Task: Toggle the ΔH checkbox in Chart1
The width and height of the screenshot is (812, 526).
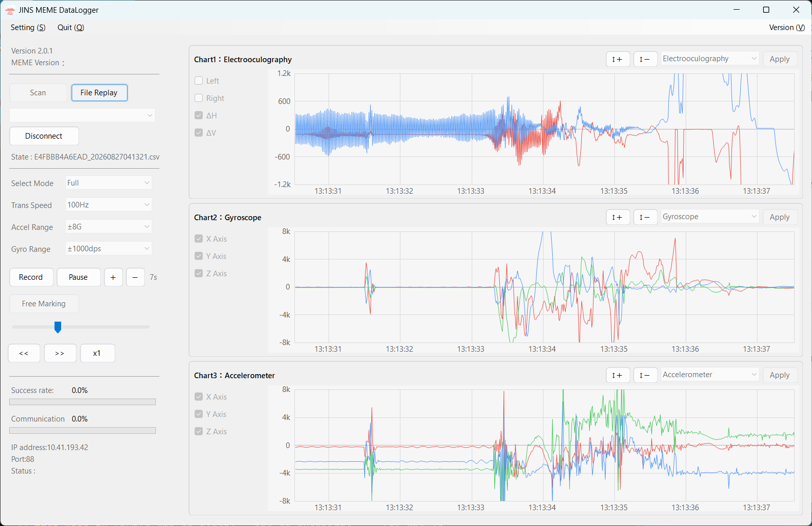Action: point(199,115)
